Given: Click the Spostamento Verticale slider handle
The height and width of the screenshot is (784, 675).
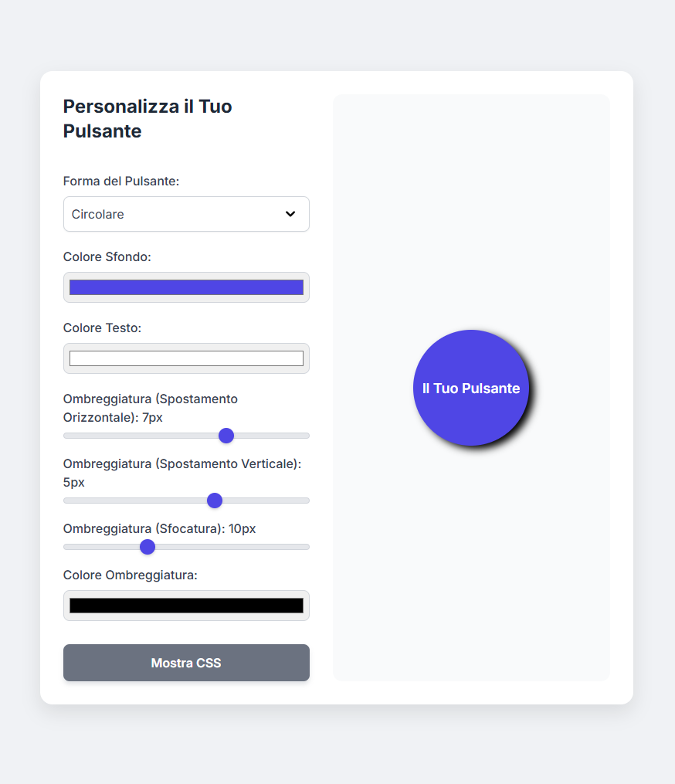Looking at the screenshot, I should click(215, 501).
